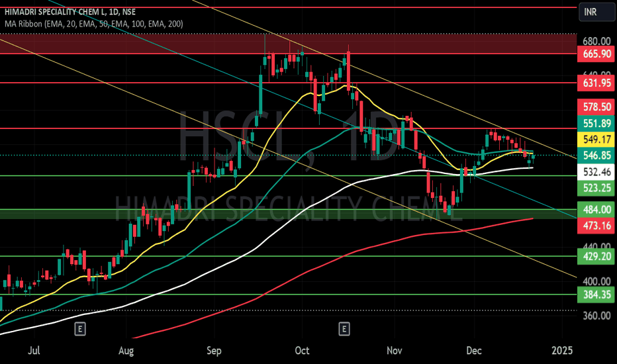The height and width of the screenshot is (364, 617).
Task: Click the 532.46 white EMA price label
Action: click(596, 172)
